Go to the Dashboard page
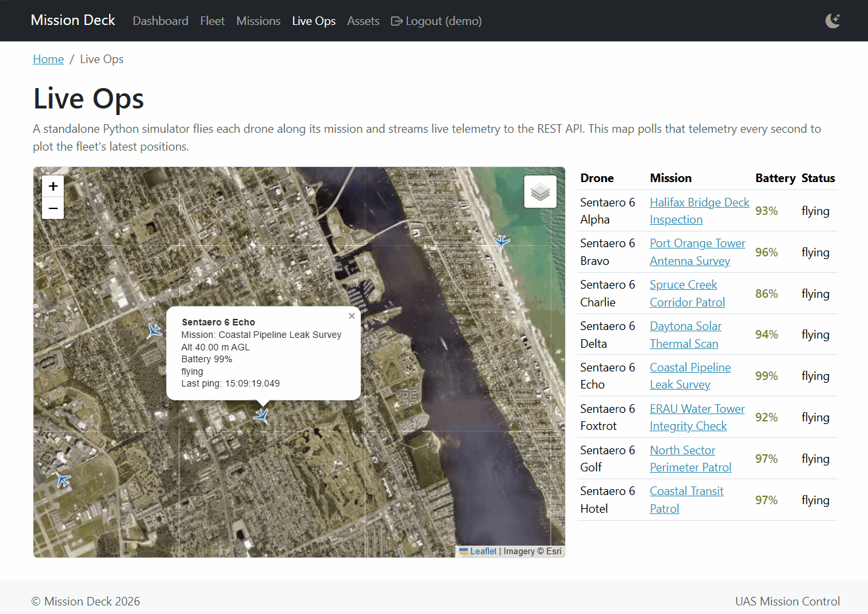The width and height of the screenshot is (868, 614). point(160,21)
